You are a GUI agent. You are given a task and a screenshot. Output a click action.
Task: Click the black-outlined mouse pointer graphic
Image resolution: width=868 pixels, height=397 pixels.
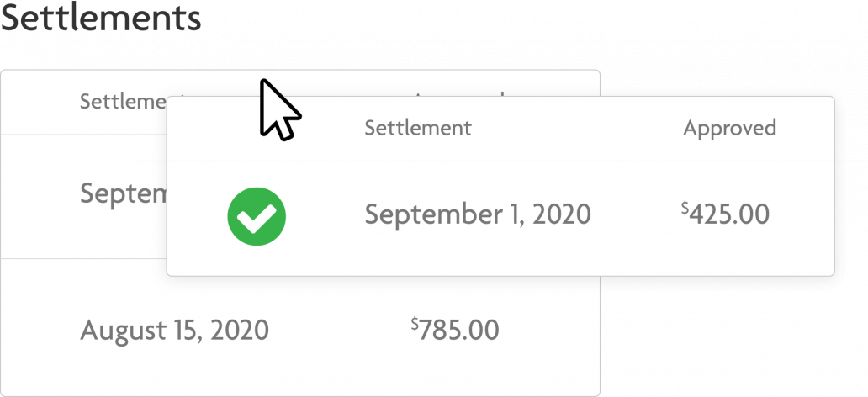pyautogui.click(x=279, y=109)
